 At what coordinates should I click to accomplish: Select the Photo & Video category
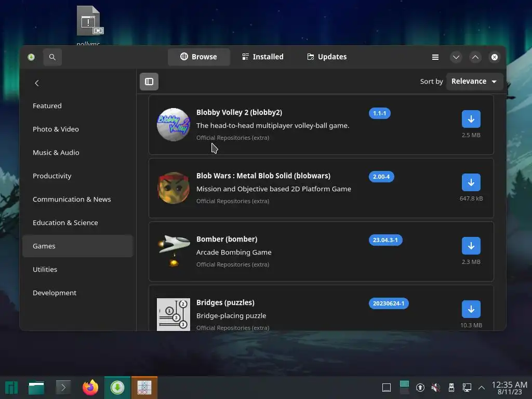pyautogui.click(x=78, y=129)
